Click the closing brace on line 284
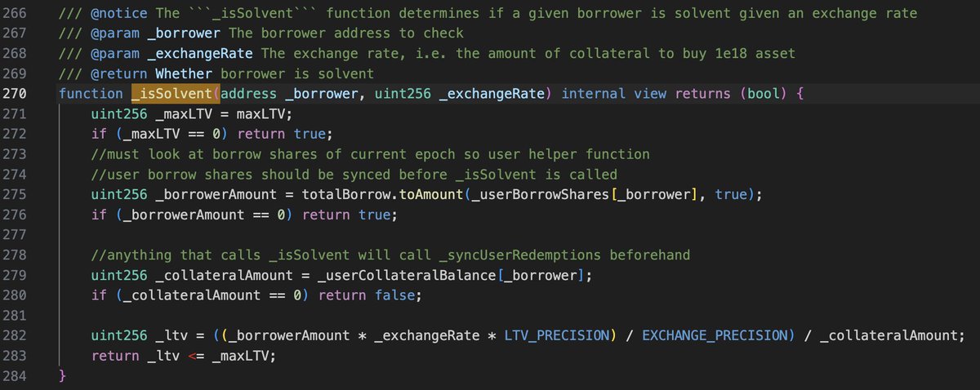Viewport: 980px width, 390px height. (62, 375)
